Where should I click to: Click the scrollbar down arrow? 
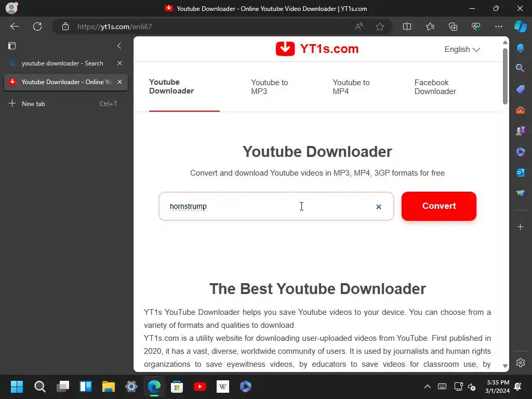coord(505,366)
